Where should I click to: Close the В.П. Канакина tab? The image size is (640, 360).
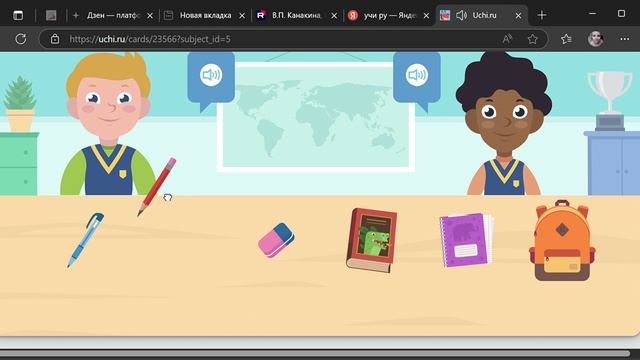[x=334, y=16]
